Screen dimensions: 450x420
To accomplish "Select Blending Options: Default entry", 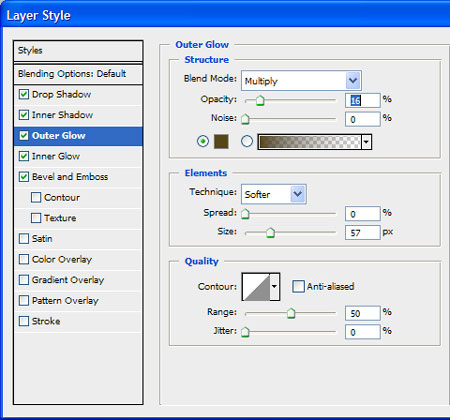I will pos(78,74).
